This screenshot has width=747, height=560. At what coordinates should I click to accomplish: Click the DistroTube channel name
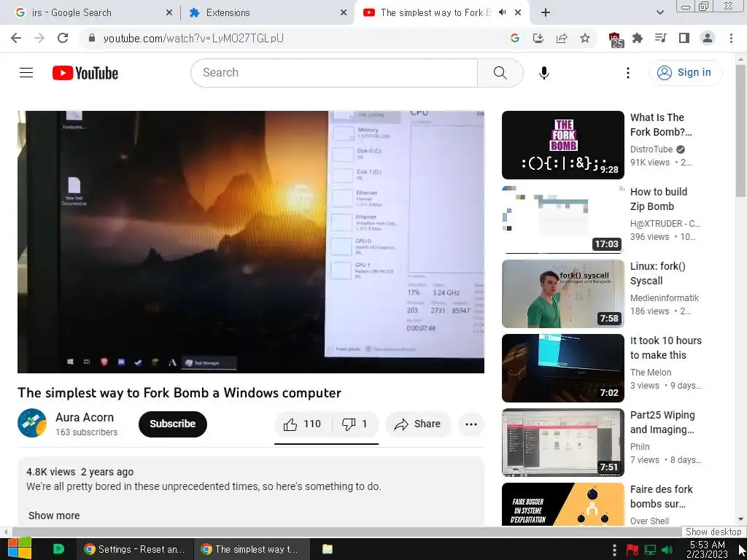pos(651,149)
